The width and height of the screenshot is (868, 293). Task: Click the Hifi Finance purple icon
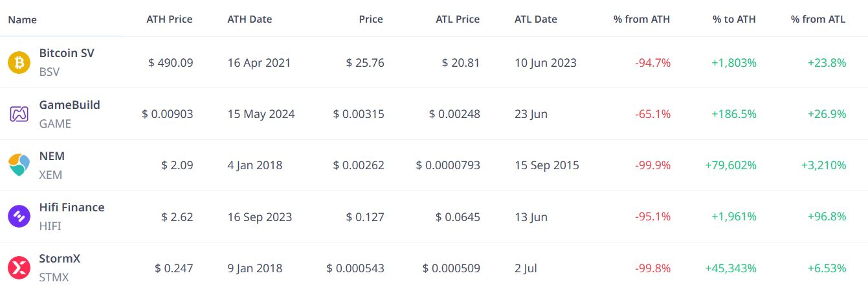click(19, 217)
